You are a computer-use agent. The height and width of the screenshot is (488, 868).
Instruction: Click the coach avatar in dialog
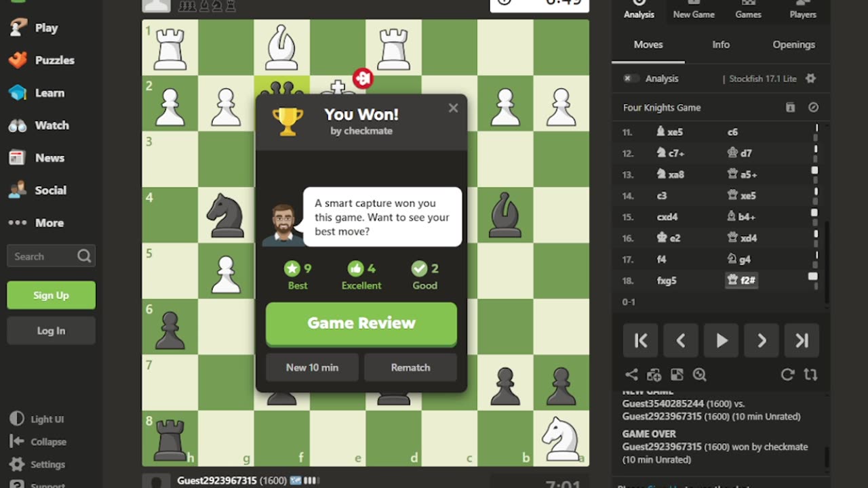[x=283, y=224]
